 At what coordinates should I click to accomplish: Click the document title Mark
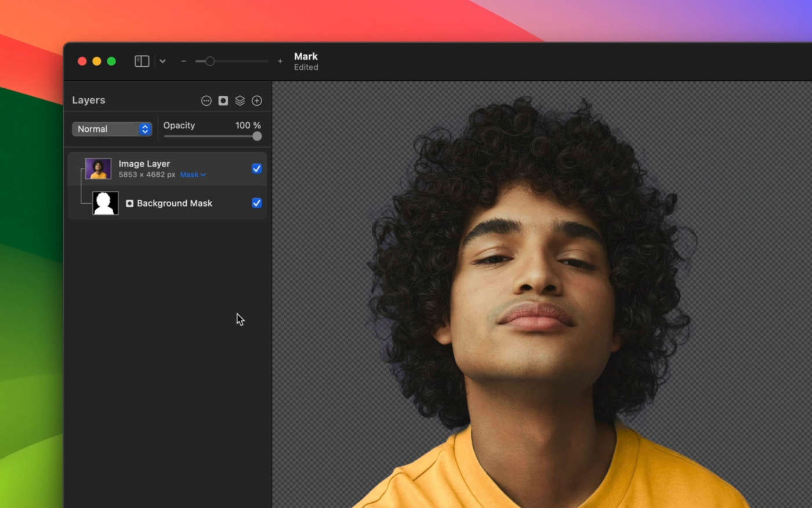pos(306,56)
